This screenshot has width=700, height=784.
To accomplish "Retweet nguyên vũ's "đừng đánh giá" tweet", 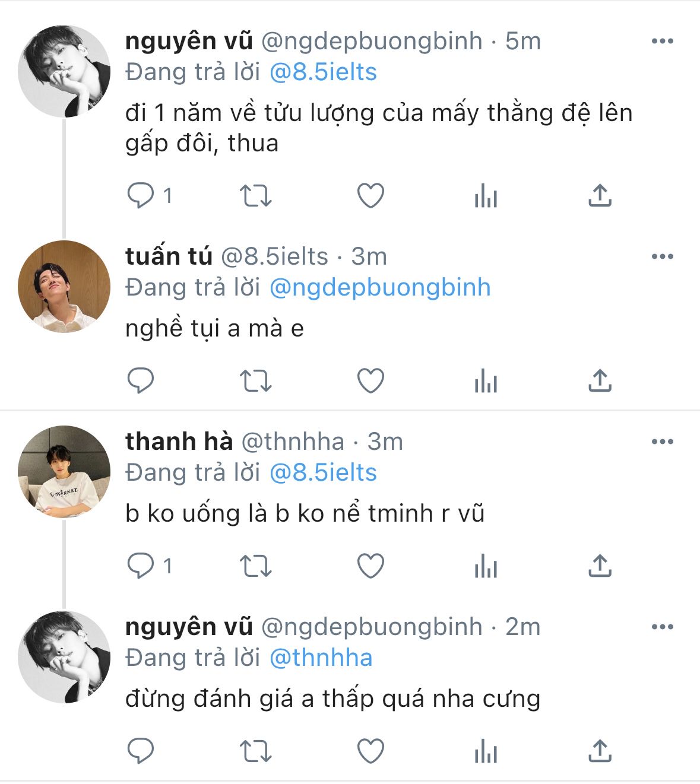I will [x=255, y=751].
